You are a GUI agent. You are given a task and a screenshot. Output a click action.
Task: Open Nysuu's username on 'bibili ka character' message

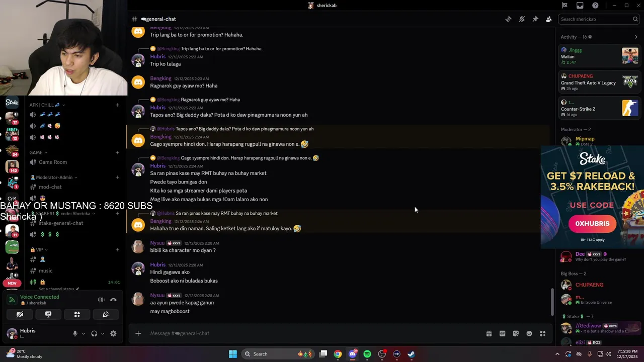[x=157, y=243]
